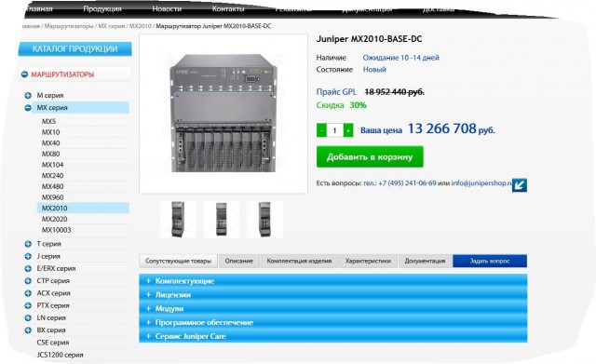Open MX2020 model page

[x=54, y=219]
